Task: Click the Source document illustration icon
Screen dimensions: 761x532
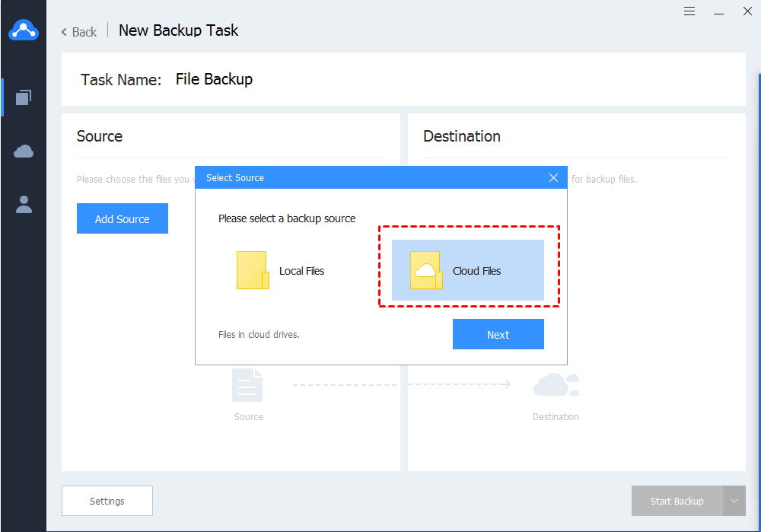Action: click(247, 385)
